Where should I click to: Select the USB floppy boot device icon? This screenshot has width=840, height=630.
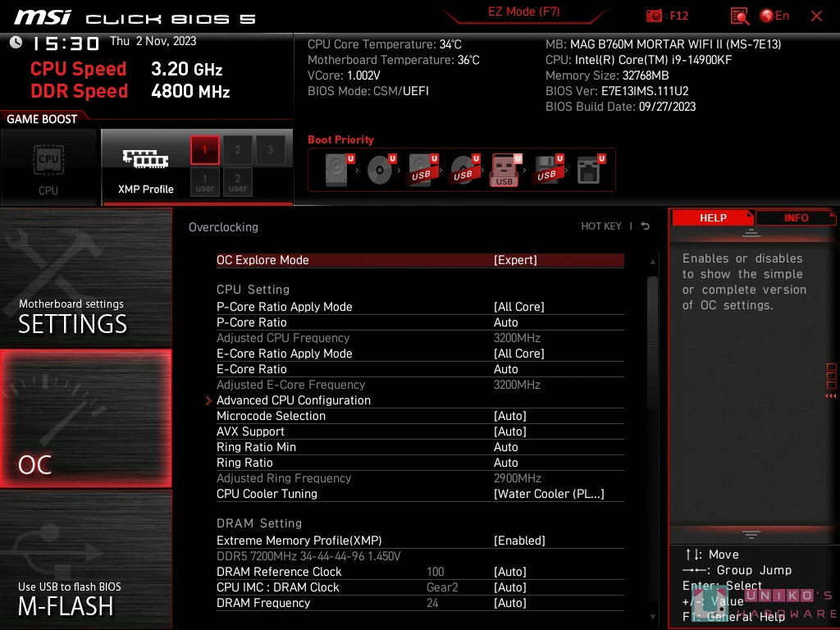(548, 169)
